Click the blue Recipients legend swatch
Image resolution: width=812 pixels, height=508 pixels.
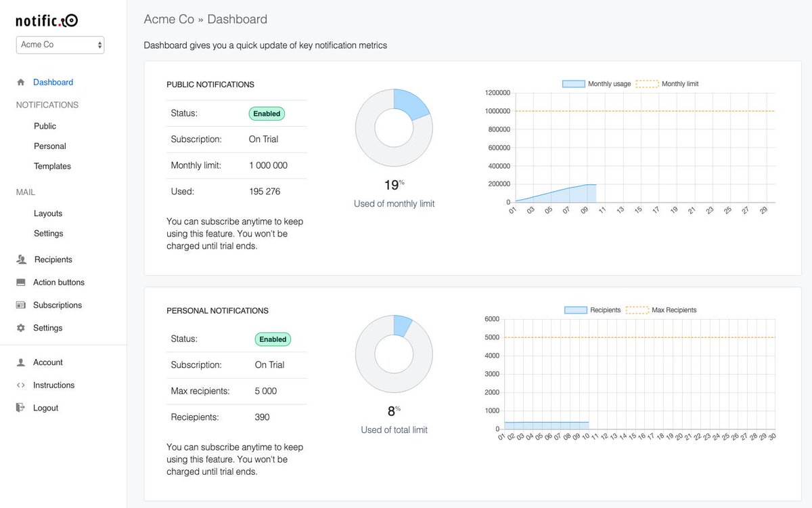pos(575,310)
